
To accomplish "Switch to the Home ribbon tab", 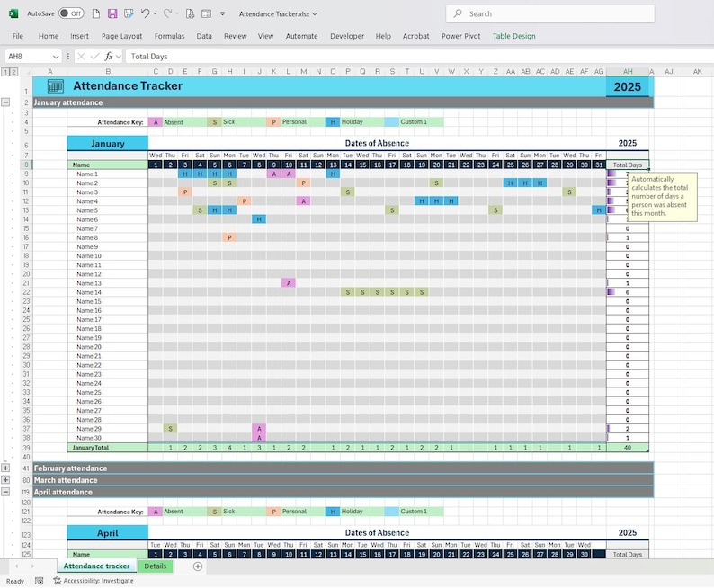I will [x=49, y=36].
